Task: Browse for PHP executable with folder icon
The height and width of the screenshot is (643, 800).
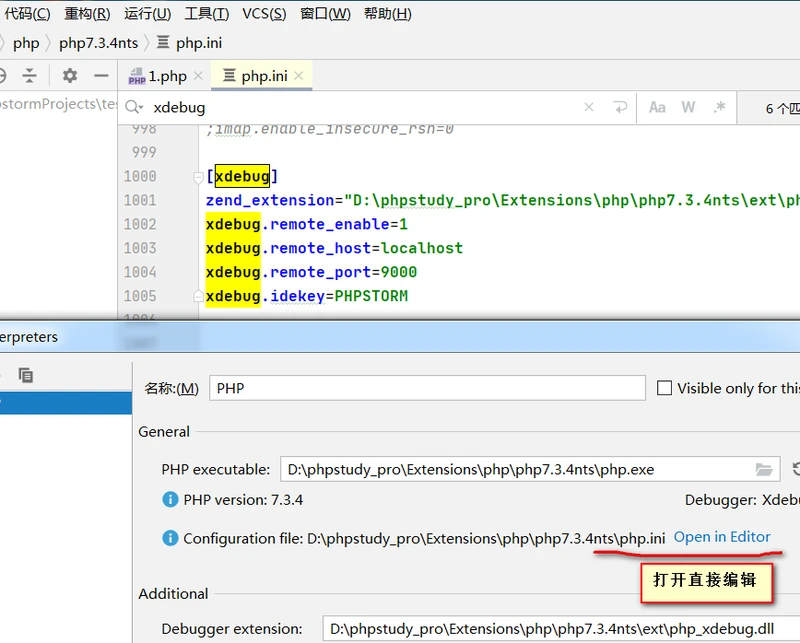Action: [x=764, y=469]
